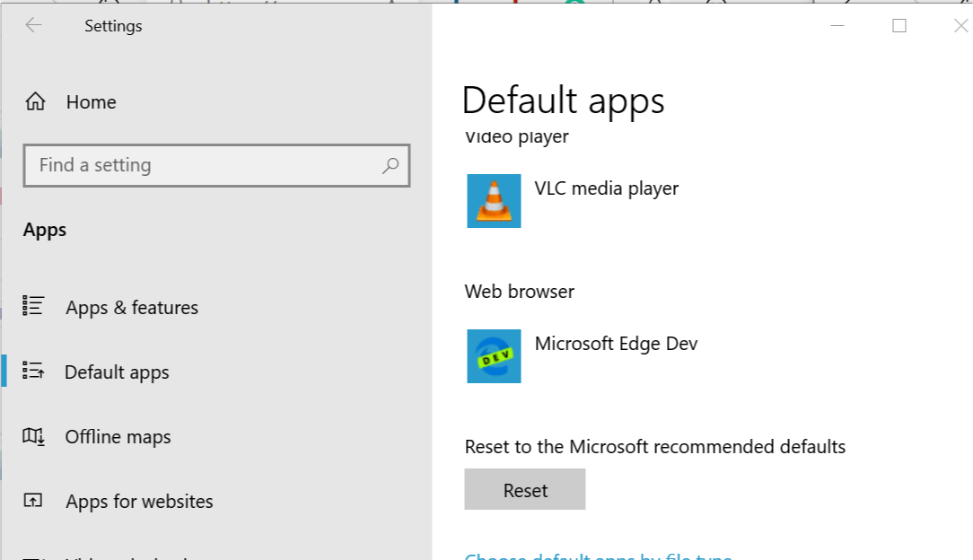The height and width of the screenshot is (560, 973).
Task: Close the Settings window
Action: click(x=960, y=25)
